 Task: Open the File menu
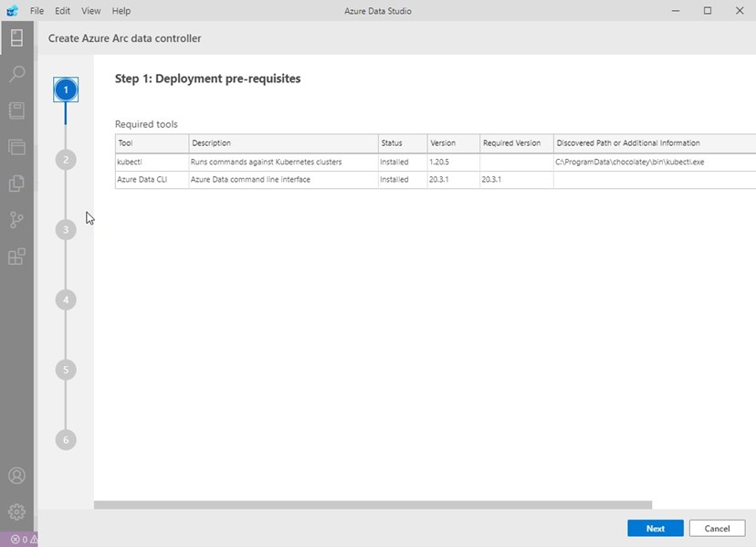click(37, 11)
